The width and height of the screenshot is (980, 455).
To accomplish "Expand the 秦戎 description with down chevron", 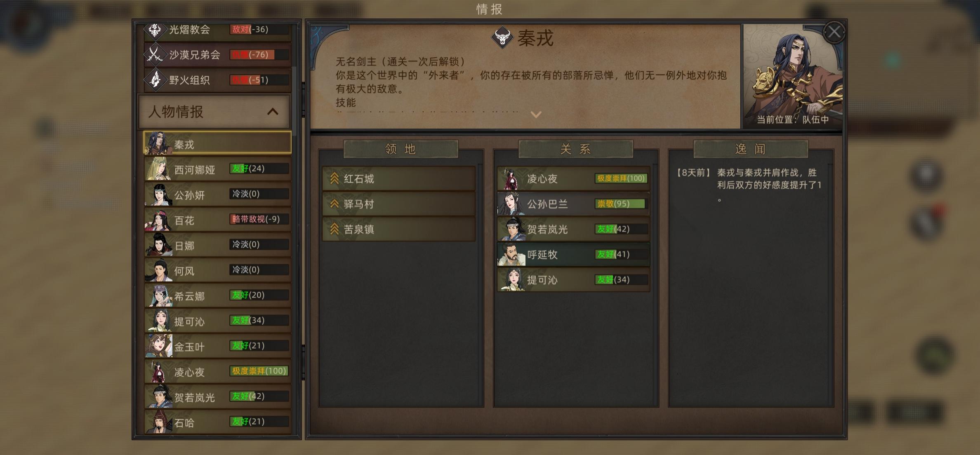I will tap(536, 115).
